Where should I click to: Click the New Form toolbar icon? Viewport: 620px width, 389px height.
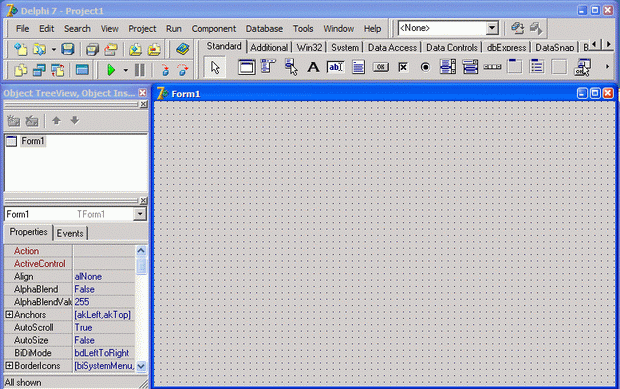[82, 70]
